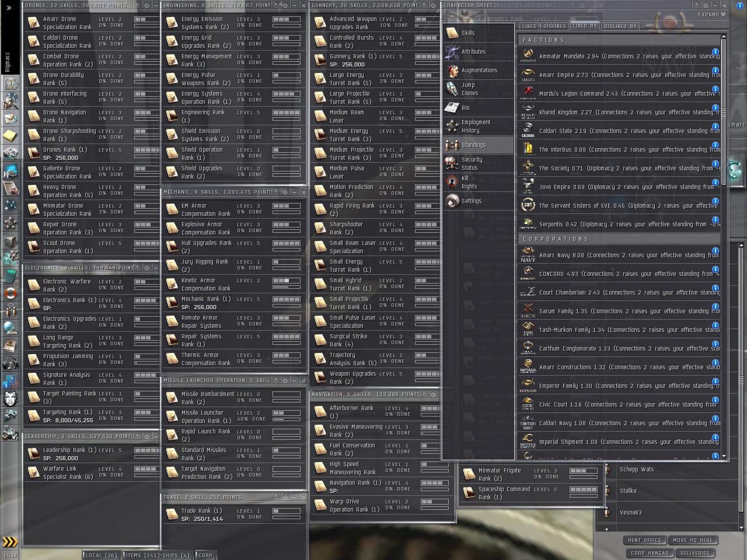The image size is (747, 560).
Task: Open the Assets cube icon in the sidebar
Action: [11, 241]
